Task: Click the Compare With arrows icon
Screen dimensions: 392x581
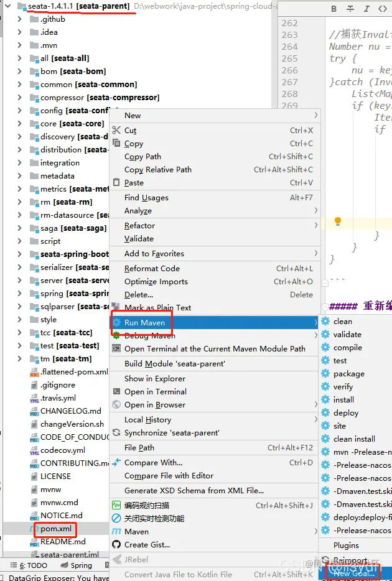Action: (x=116, y=462)
